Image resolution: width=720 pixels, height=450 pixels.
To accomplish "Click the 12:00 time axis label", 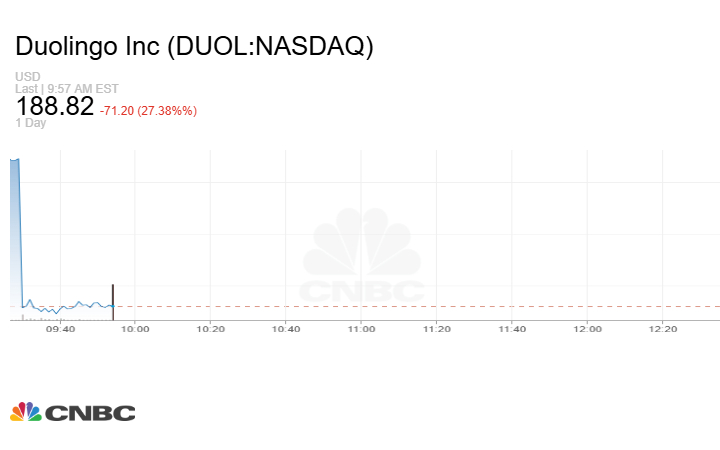I will (588, 328).
